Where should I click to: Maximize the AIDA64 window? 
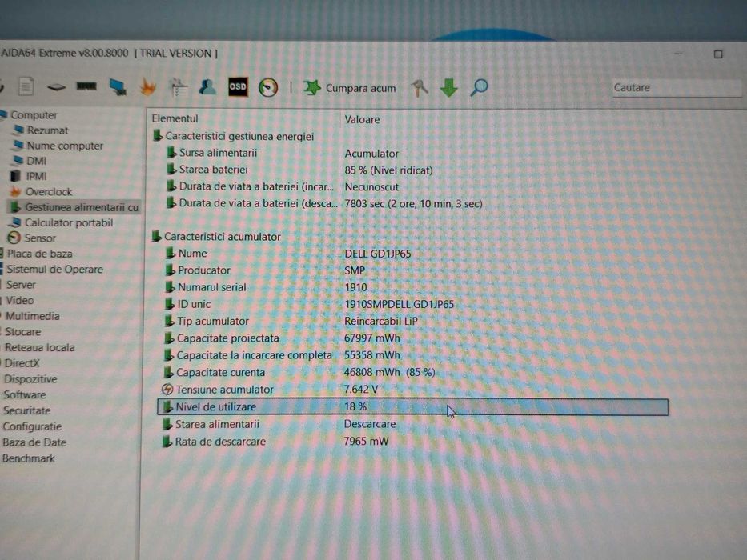[718, 54]
